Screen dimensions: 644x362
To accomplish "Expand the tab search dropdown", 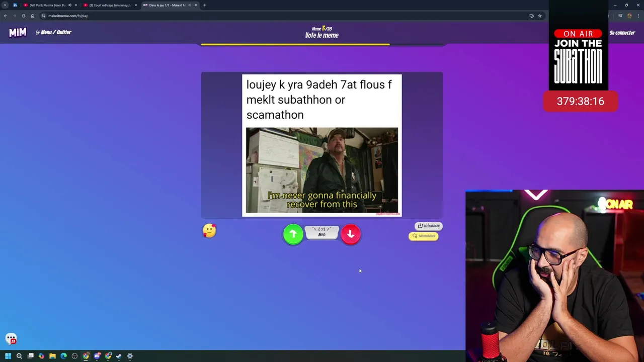I will click(5, 5).
